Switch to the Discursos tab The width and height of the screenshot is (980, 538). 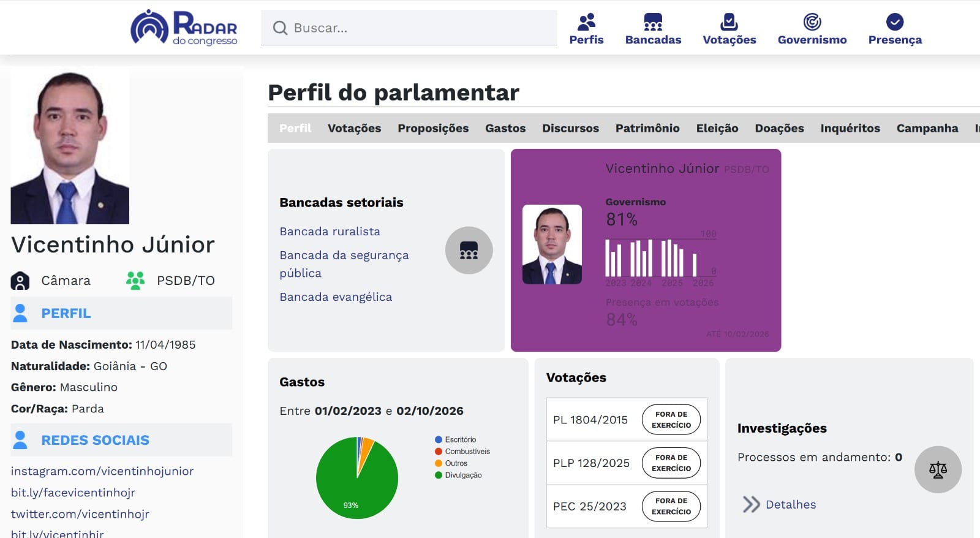pyautogui.click(x=570, y=128)
